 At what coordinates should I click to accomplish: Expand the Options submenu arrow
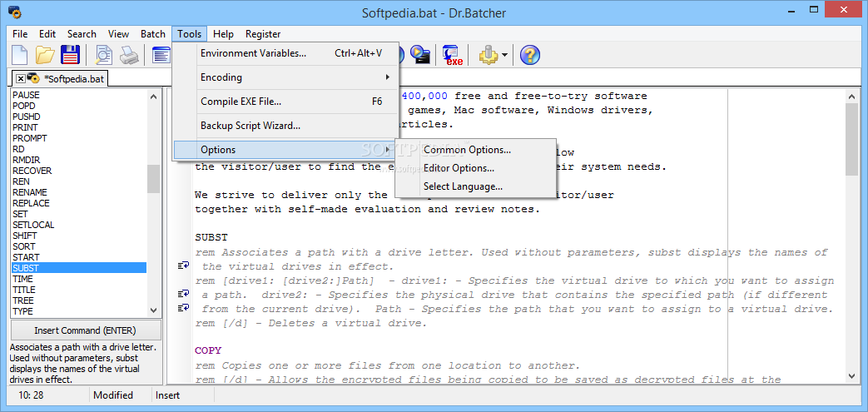click(388, 150)
